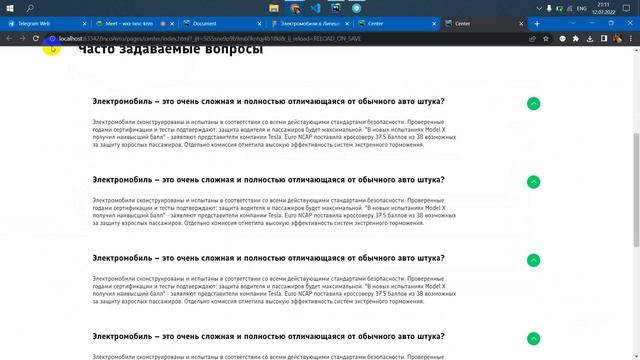Image resolution: width=640 pixels, height=360 pixels.
Task: Close the Meet tab
Action: [x=172, y=24]
